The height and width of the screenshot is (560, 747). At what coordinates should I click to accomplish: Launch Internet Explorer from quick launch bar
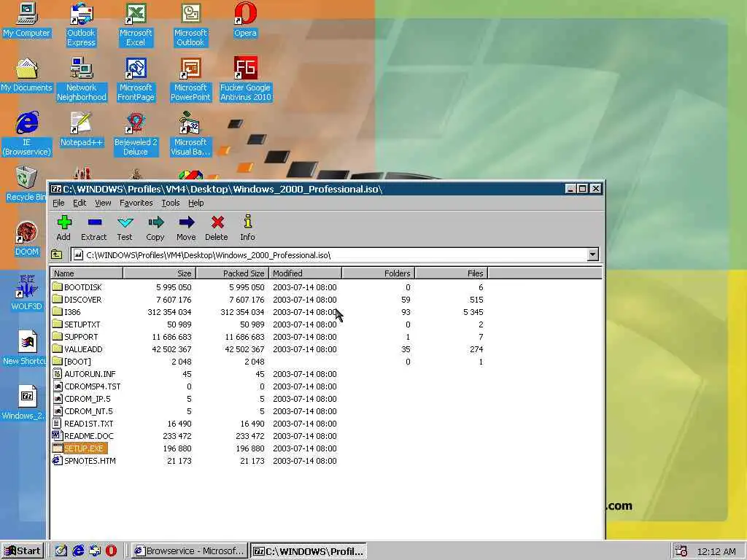tap(78, 551)
